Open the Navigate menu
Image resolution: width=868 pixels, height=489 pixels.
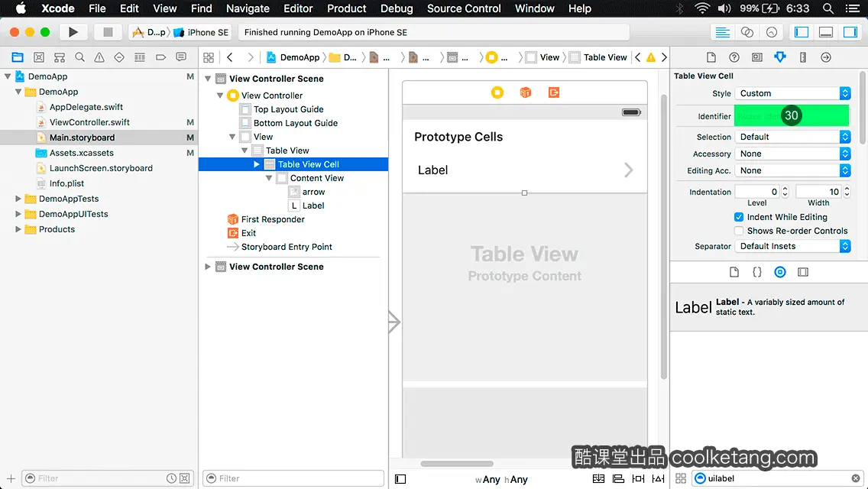248,8
